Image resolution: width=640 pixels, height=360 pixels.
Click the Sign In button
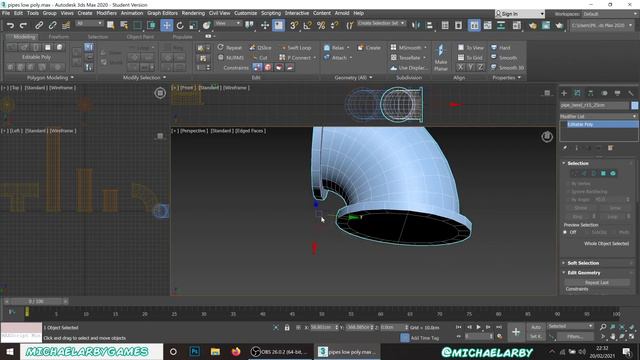520,14
